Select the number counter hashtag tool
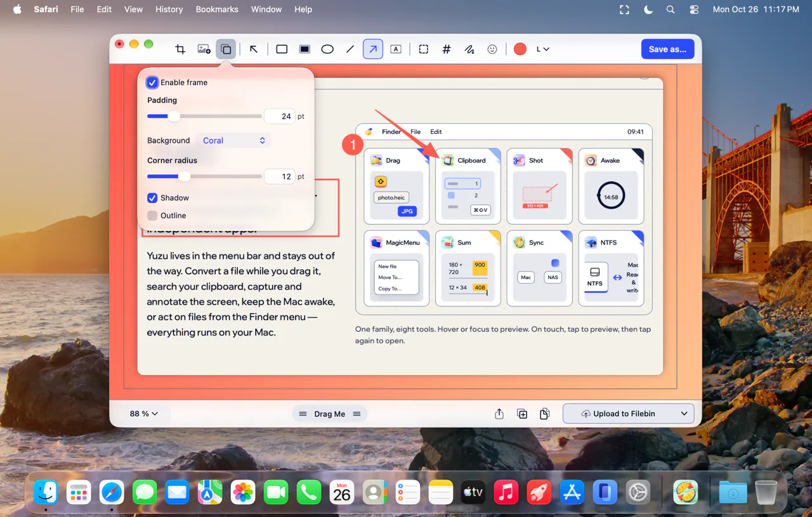 coord(447,49)
